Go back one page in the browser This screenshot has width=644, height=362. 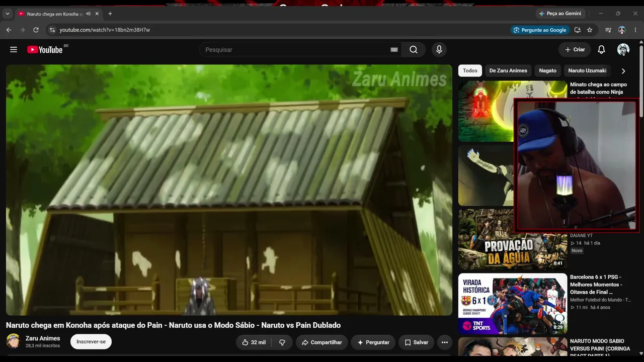click(9, 30)
